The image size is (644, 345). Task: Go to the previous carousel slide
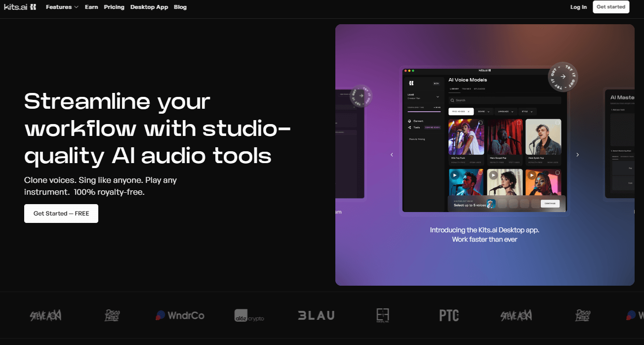(x=392, y=155)
